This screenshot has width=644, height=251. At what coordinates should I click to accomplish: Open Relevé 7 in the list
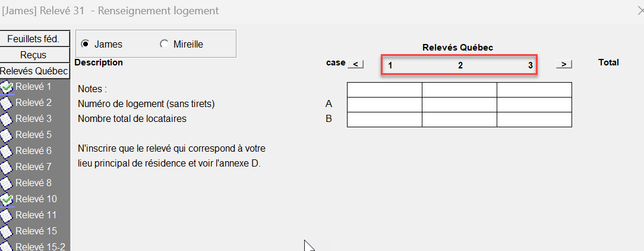coord(33,167)
